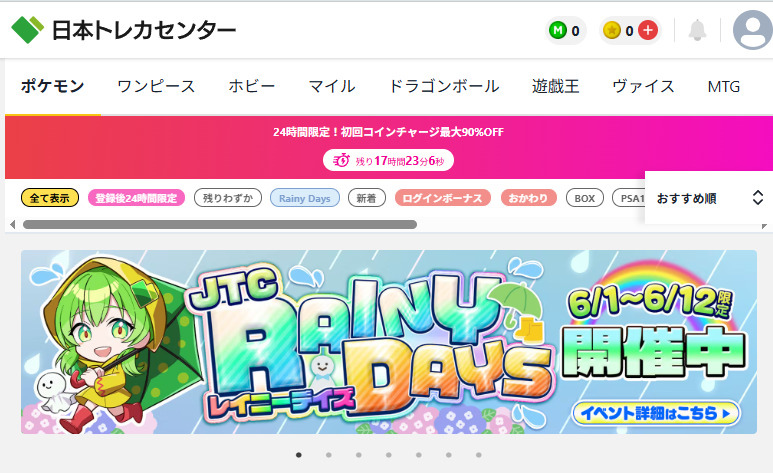This screenshot has height=473, width=773.
Task: Click the green diamond site logo
Action: [28, 30]
